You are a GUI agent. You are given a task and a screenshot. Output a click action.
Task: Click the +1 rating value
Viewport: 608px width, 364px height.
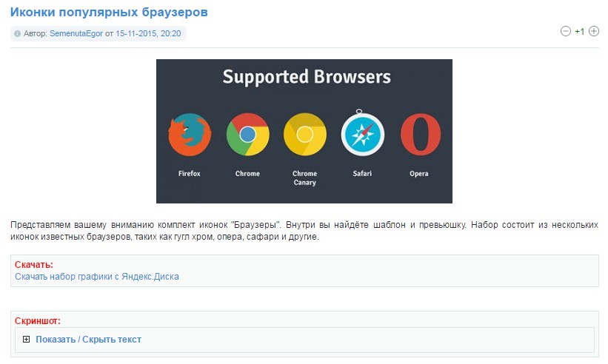click(580, 32)
